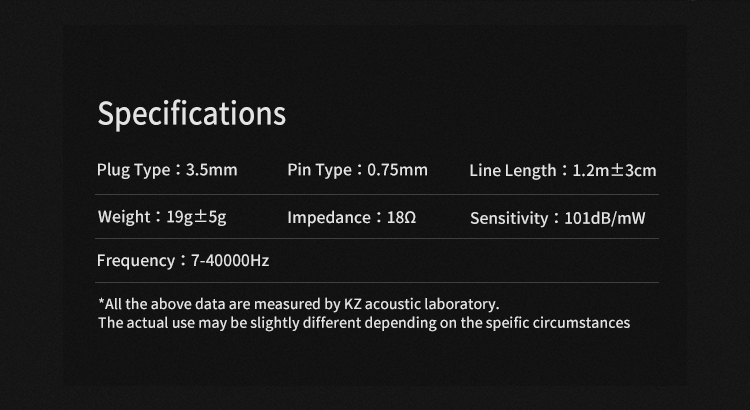The image size is (750, 410).
Task: Click the 'Impedance' label text
Action: point(329,218)
